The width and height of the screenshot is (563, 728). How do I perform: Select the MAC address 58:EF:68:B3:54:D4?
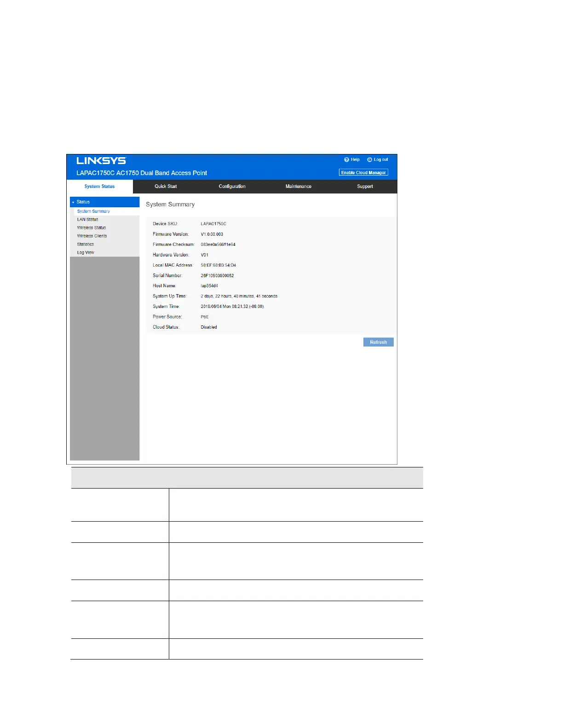(x=218, y=265)
